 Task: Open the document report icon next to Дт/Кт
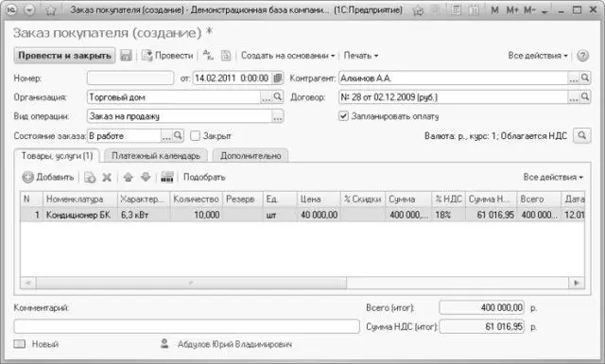tap(226, 56)
